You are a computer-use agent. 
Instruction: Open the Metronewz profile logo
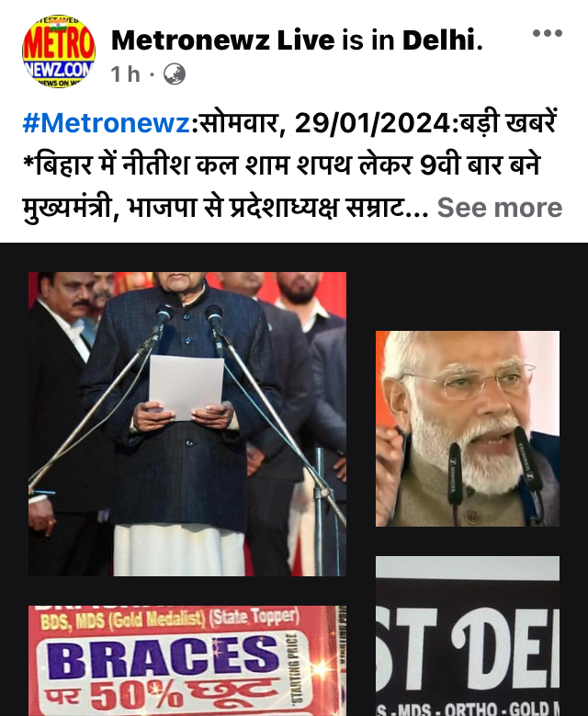pyautogui.click(x=59, y=51)
